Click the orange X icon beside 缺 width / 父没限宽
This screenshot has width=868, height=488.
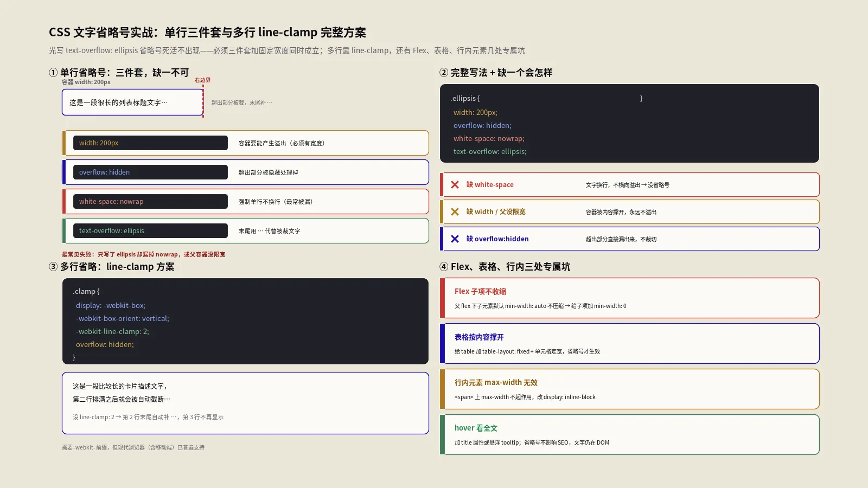coord(455,212)
